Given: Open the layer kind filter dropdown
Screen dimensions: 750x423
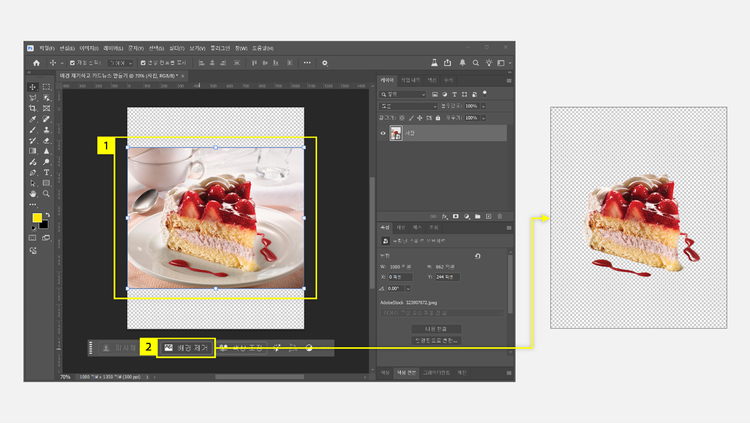Looking at the screenshot, I should click(x=403, y=94).
